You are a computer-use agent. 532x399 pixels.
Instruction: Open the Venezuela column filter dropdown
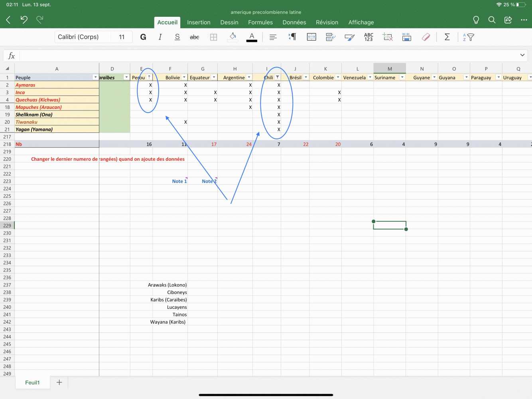pos(370,77)
